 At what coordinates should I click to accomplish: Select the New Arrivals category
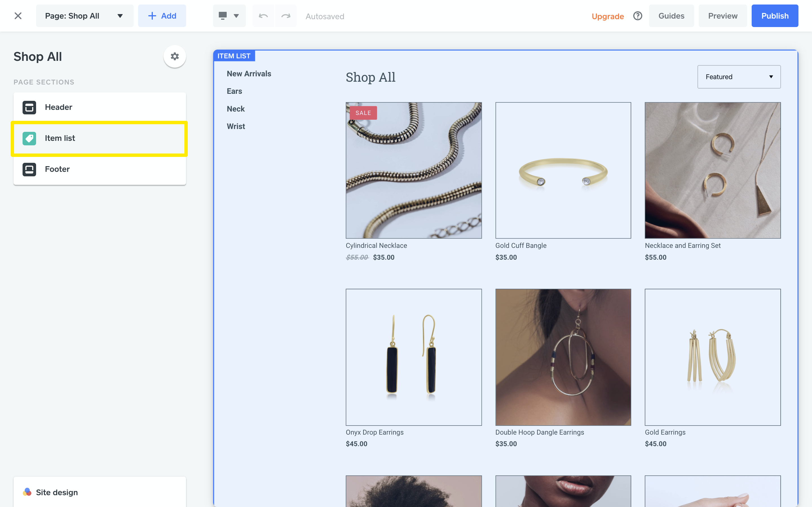click(249, 74)
